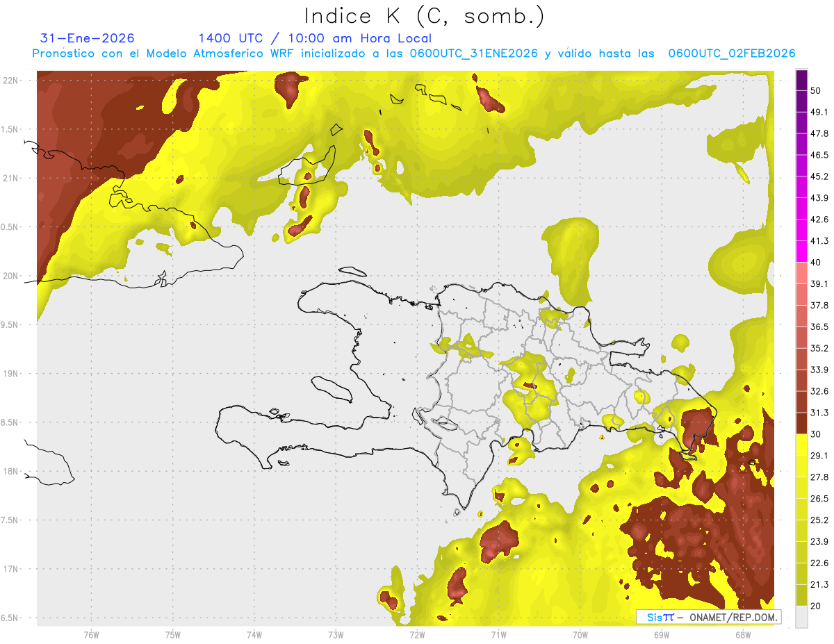834x644 pixels.
Task: Pick the dark brown swatch between 30 and 31.3
Action: coord(801,424)
